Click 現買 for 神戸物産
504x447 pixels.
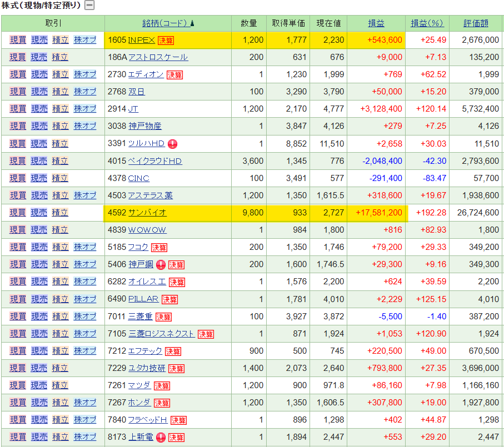[x=18, y=126]
